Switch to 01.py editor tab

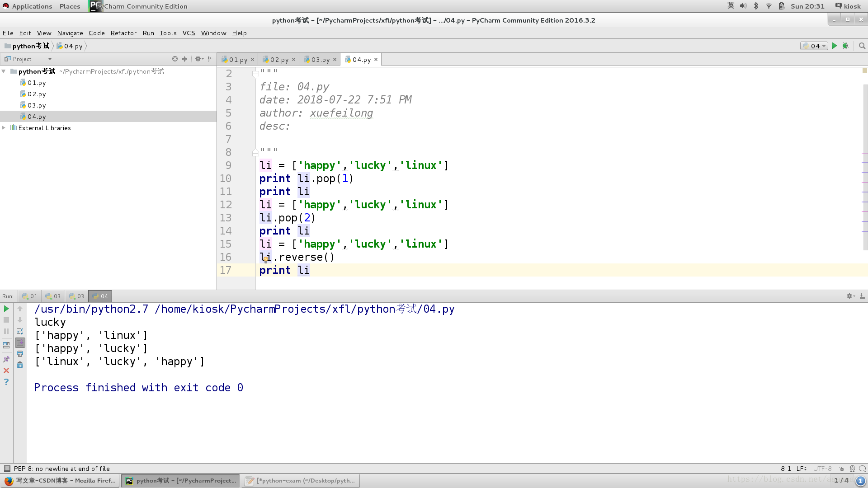click(238, 60)
